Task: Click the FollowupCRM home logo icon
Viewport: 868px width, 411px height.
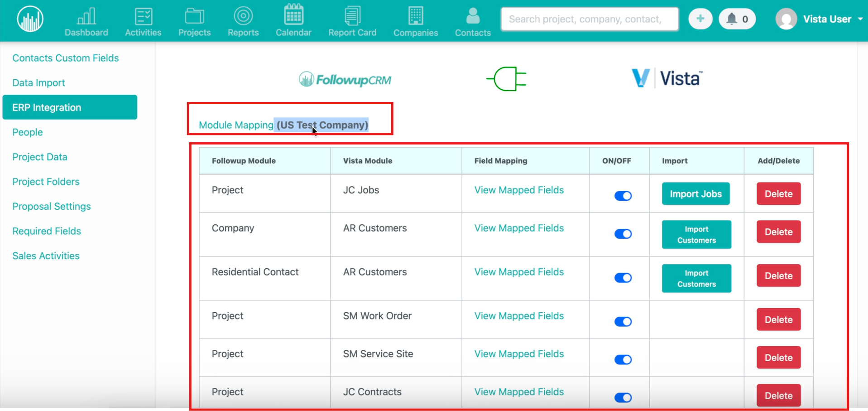Action: (x=30, y=19)
